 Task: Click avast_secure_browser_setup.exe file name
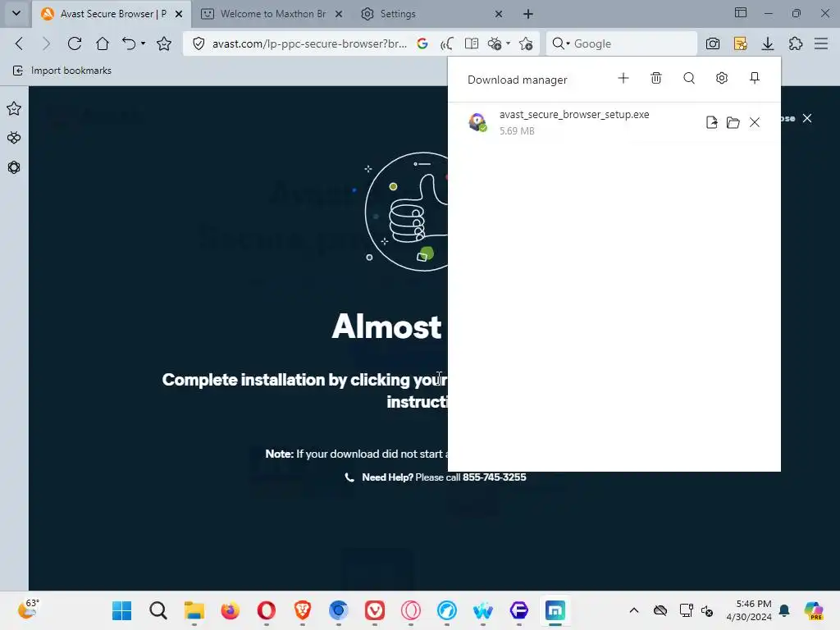pos(574,114)
